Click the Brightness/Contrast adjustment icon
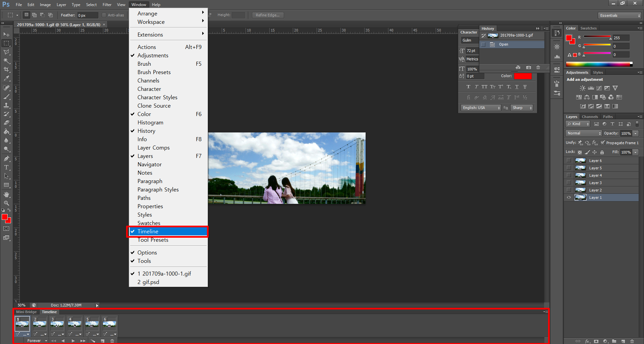The height and width of the screenshot is (344, 644). 583,88
